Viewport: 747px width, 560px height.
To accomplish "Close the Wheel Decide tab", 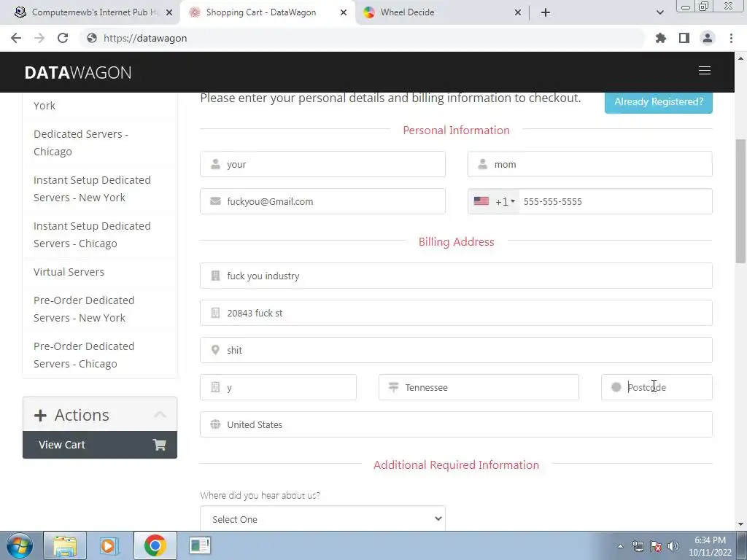I will coord(518,12).
